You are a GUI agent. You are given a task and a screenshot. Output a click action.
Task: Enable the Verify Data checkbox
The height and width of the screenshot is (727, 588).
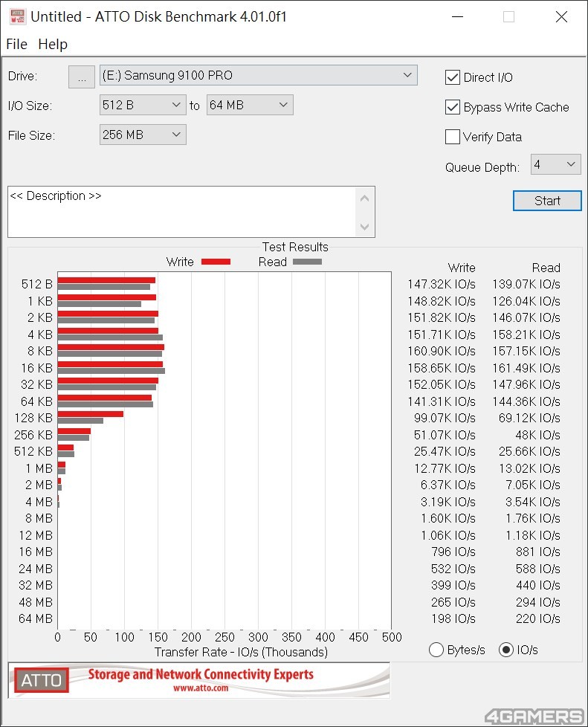(x=452, y=137)
